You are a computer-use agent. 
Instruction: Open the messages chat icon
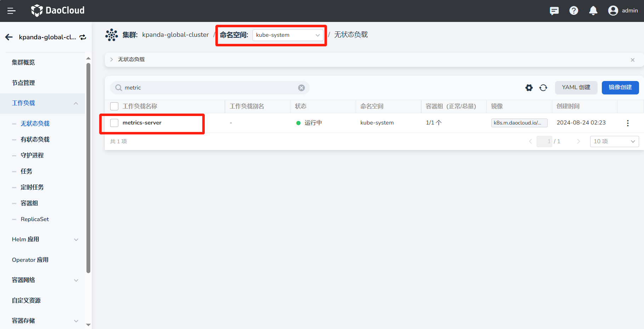554,11
